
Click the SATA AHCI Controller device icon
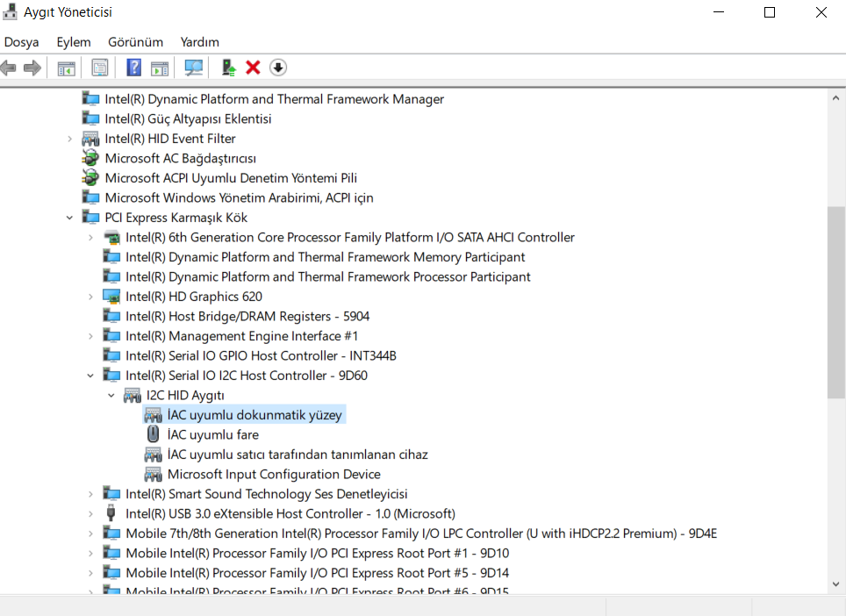[x=111, y=237]
